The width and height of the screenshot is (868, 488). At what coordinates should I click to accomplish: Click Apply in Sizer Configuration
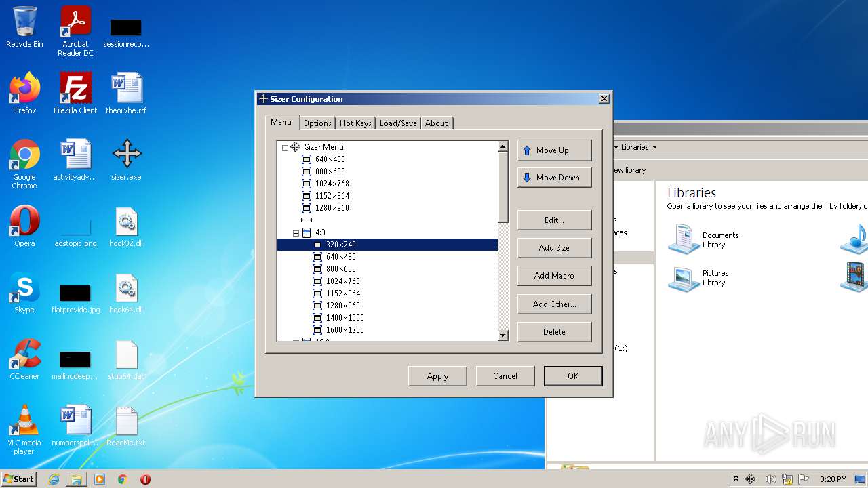click(437, 376)
